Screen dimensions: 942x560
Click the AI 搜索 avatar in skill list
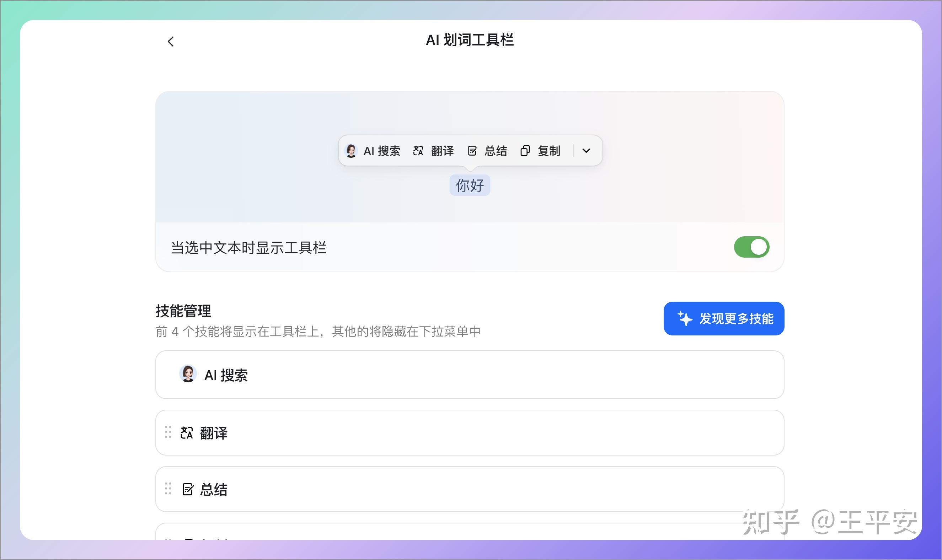tap(188, 374)
